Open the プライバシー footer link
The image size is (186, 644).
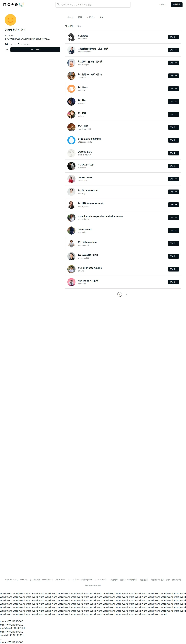pyautogui.click(x=60, y=580)
